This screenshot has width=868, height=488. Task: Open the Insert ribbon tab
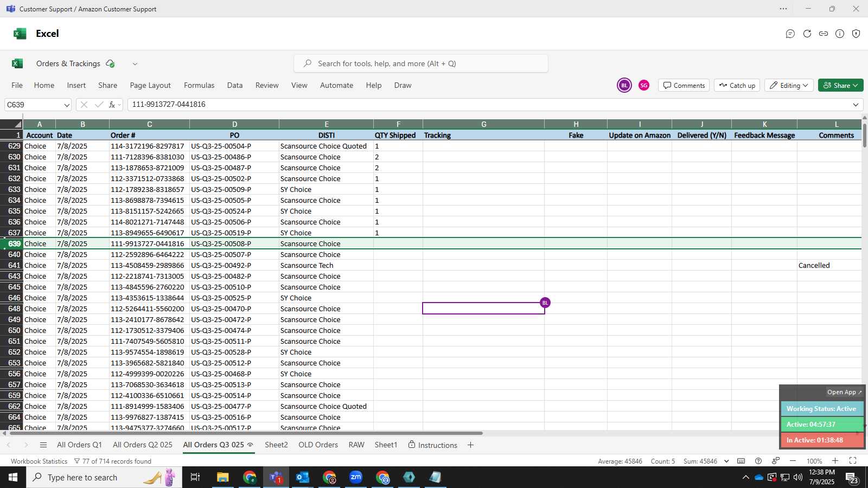point(76,85)
